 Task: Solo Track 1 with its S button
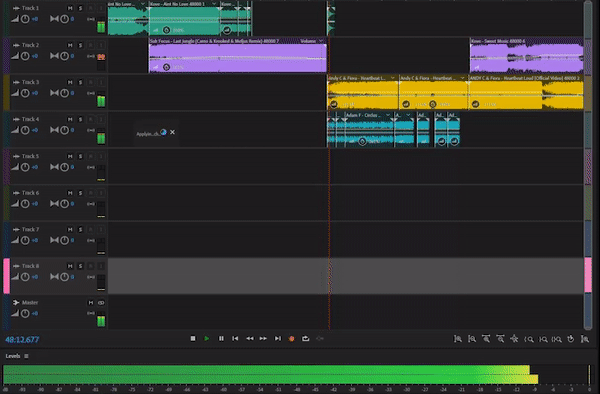80,8
